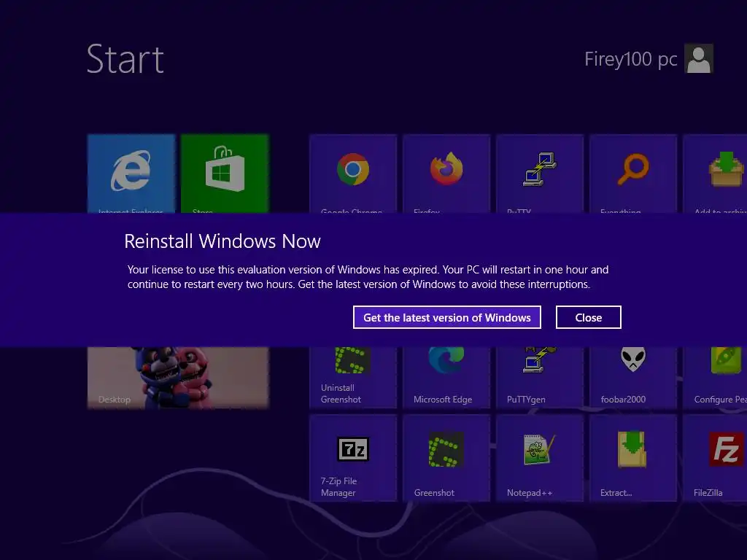This screenshot has width=747, height=560.
Task: Open the Everything search tile
Action: coord(633,174)
